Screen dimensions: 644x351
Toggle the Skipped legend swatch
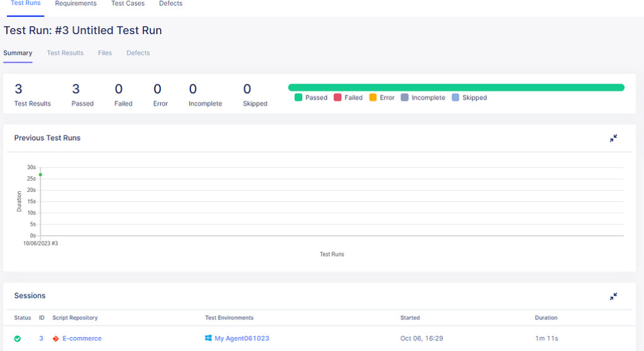[x=456, y=97]
